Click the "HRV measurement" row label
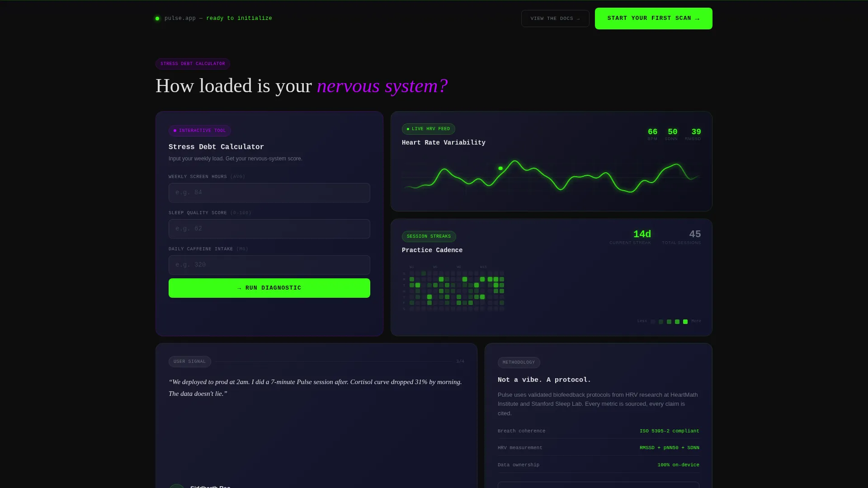 [x=520, y=448]
